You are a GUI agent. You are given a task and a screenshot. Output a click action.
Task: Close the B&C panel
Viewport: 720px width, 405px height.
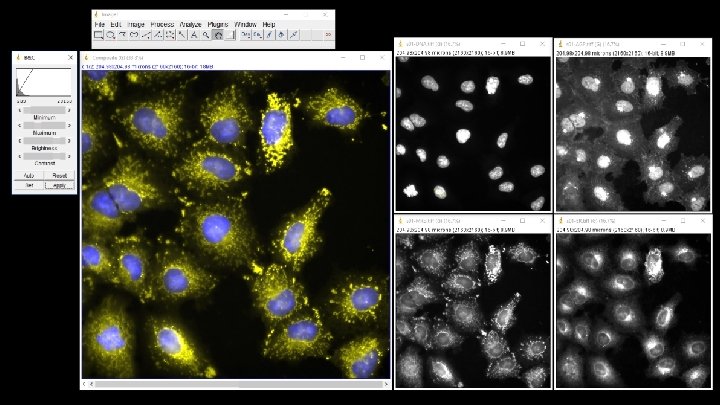(x=70, y=57)
